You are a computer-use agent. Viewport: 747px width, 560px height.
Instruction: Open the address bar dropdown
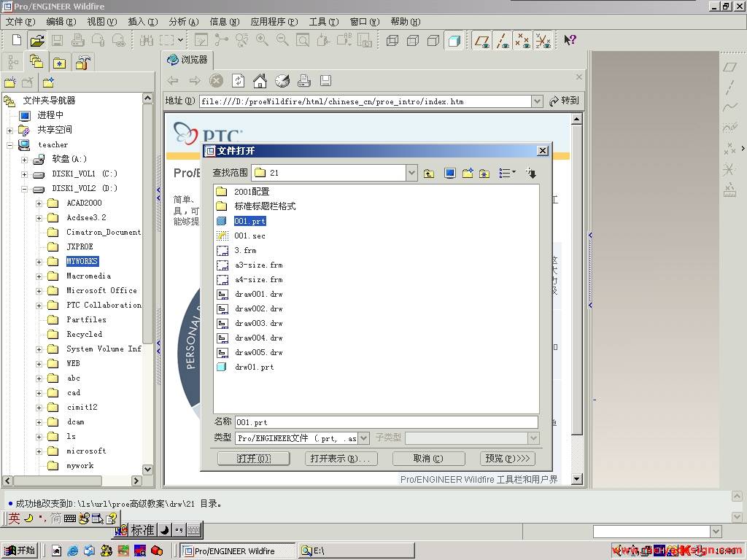tap(538, 101)
